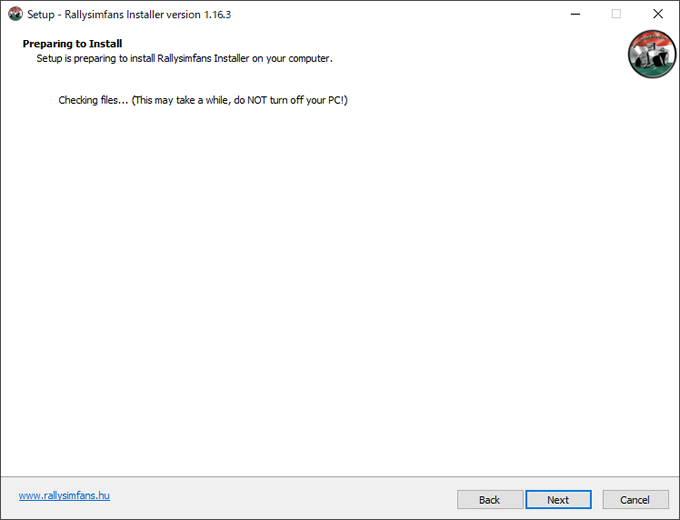Go Back to the previous setup step

click(x=490, y=500)
